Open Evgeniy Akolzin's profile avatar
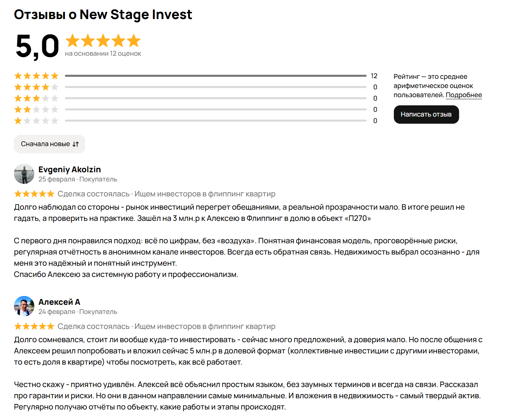The height and width of the screenshot is (420, 525). coord(24,174)
